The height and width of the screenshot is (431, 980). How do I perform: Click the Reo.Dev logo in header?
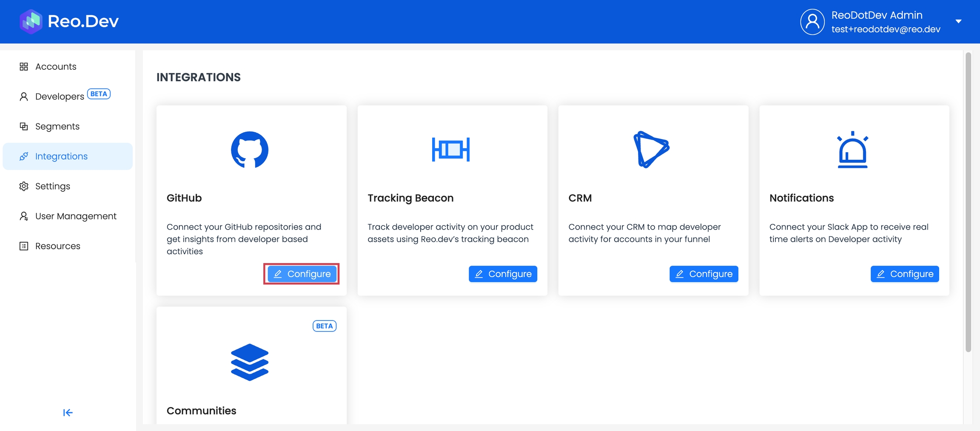click(x=69, y=21)
